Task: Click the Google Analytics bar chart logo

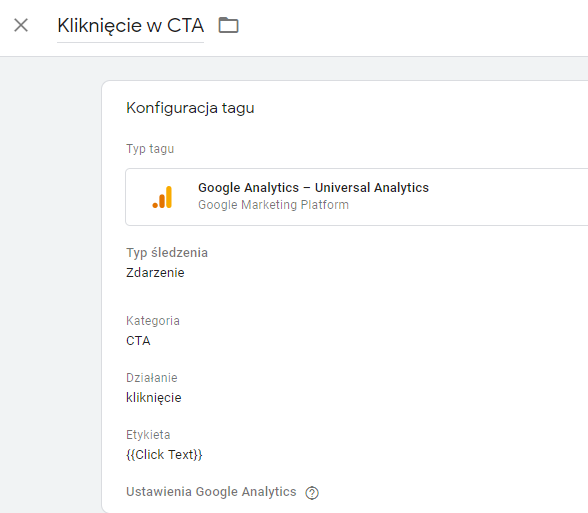Action: [x=162, y=197]
